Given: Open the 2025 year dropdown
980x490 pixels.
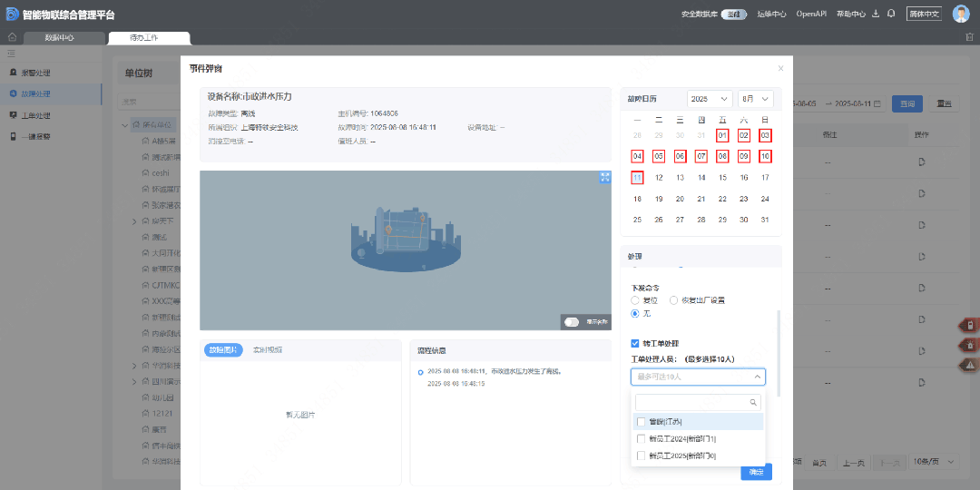Looking at the screenshot, I should click(710, 98).
